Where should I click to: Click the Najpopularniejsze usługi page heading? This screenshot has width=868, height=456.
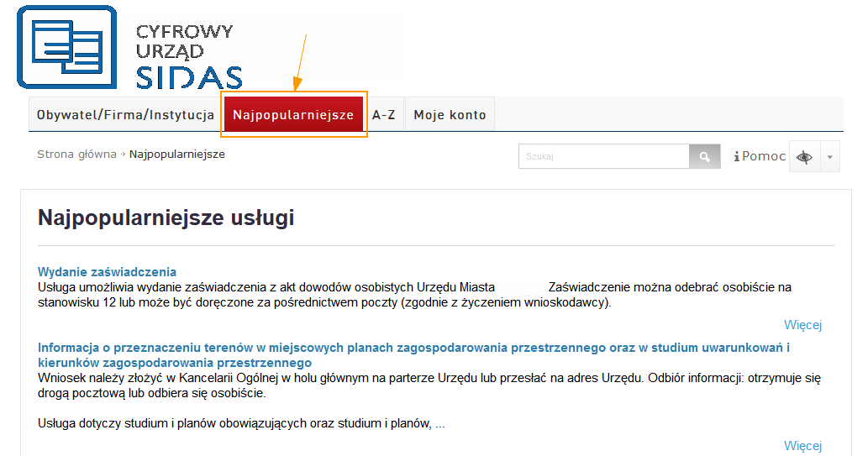pos(166,219)
